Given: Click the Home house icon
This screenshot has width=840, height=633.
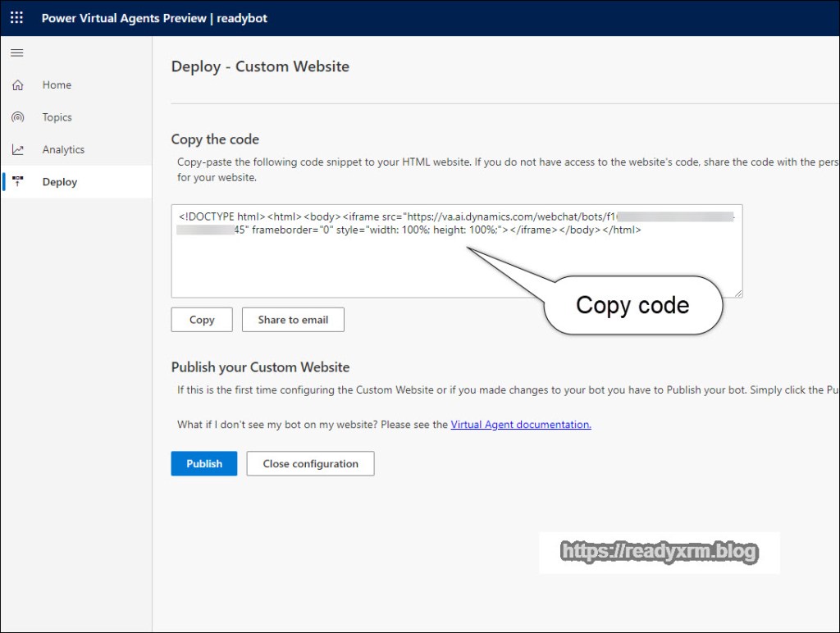Looking at the screenshot, I should pyautogui.click(x=17, y=85).
